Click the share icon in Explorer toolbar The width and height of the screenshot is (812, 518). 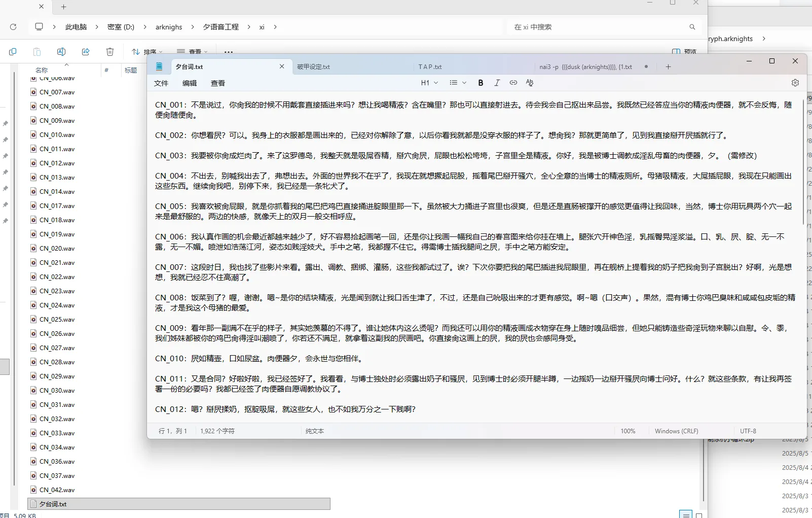(x=86, y=52)
